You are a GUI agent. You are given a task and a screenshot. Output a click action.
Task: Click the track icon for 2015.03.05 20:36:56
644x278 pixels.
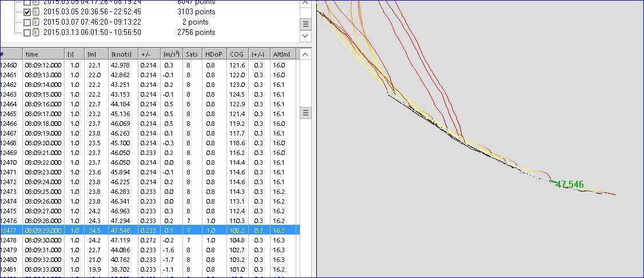36,11
